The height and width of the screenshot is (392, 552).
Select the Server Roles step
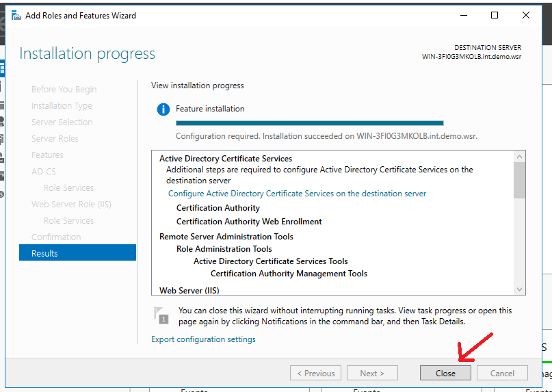(x=55, y=138)
